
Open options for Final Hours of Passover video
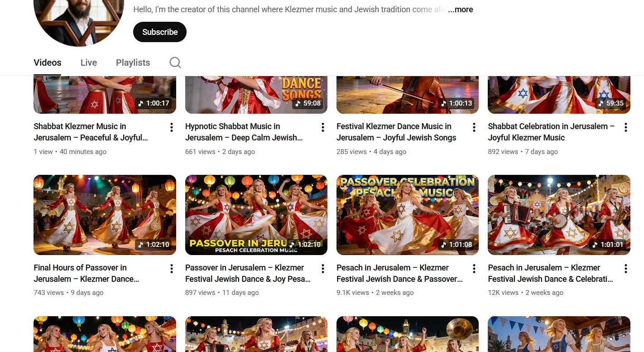coord(172,269)
